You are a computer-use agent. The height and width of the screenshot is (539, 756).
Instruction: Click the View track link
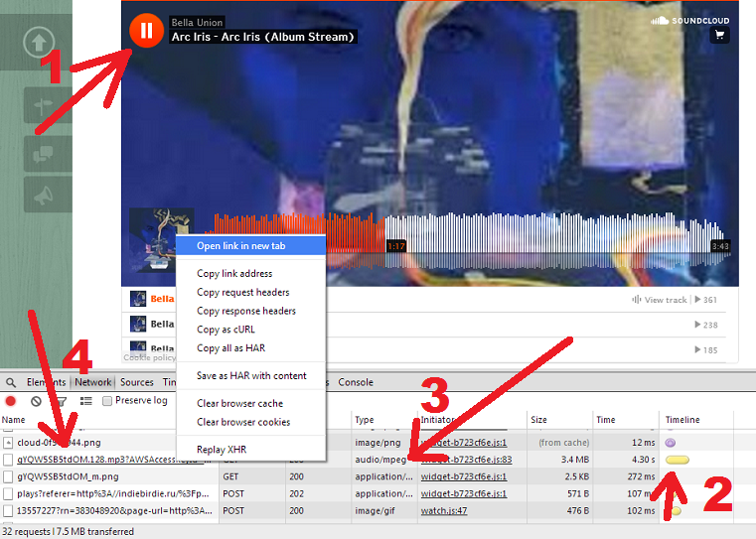click(x=660, y=300)
